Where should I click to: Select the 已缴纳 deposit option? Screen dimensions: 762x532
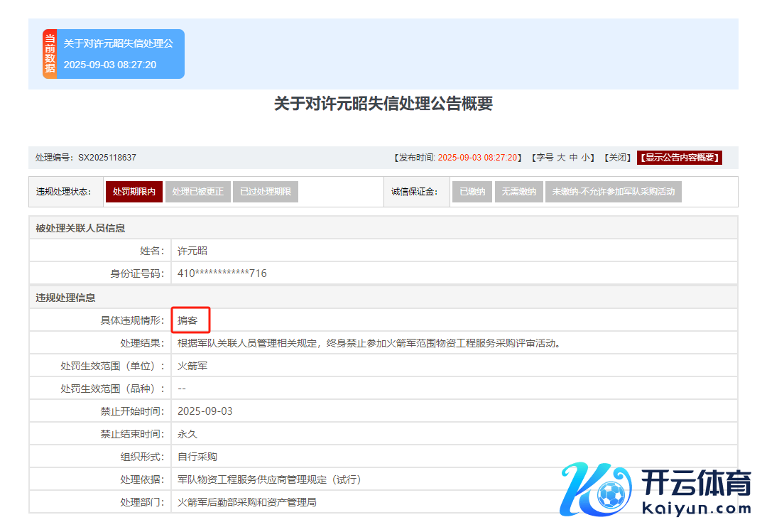(x=472, y=192)
